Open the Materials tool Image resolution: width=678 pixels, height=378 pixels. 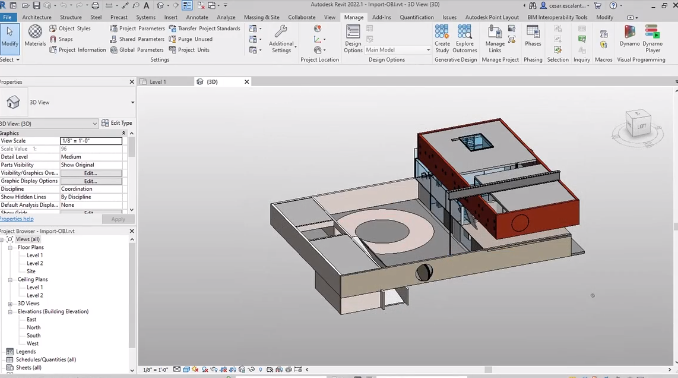[x=35, y=36]
